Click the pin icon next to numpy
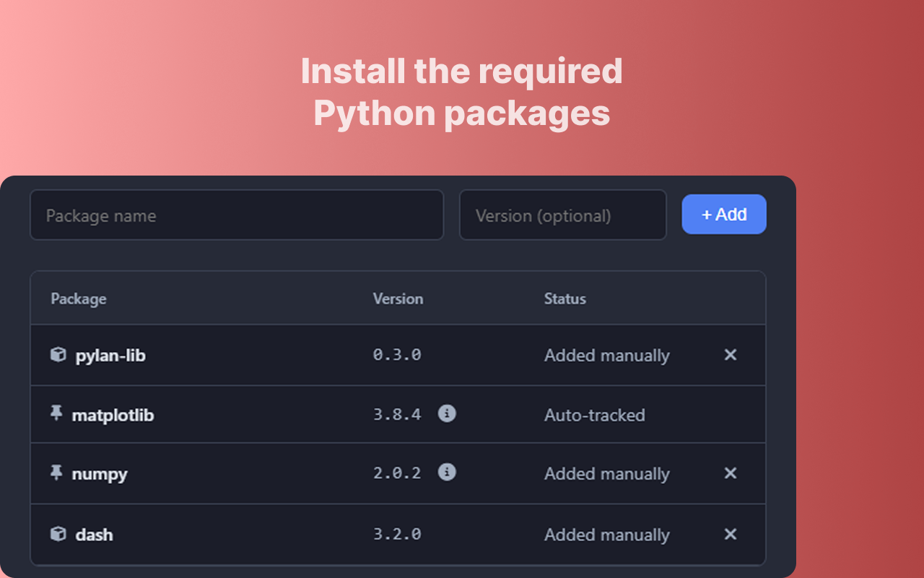Image resolution: width=924 pixels, height=578 pixels. (x=57, y=473)
